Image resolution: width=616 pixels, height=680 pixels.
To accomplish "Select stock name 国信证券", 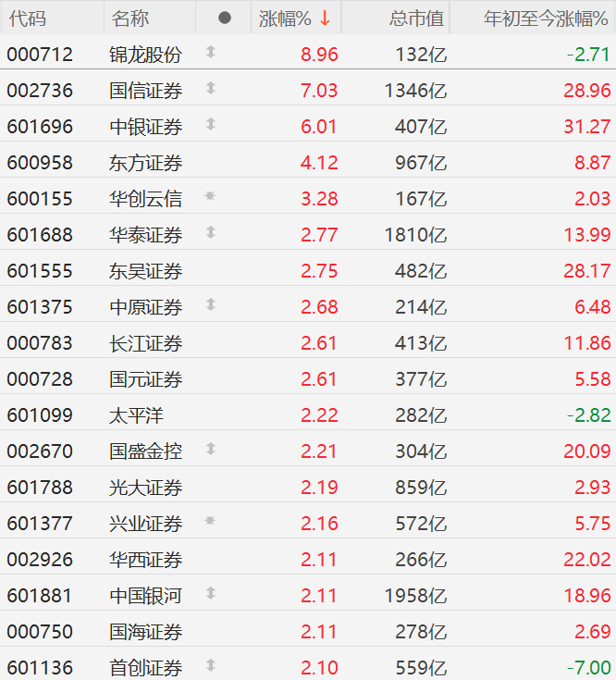I will point(145,91).
